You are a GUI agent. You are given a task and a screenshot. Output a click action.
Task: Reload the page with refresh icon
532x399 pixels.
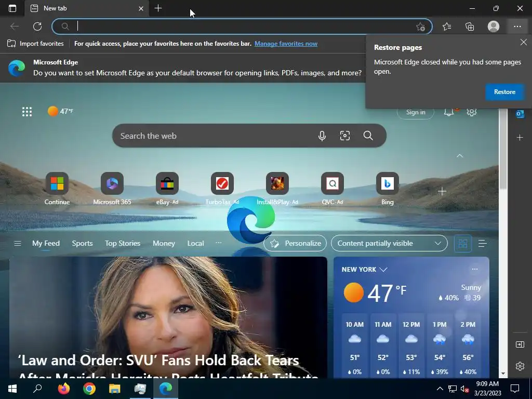click(x=37, y=26)
